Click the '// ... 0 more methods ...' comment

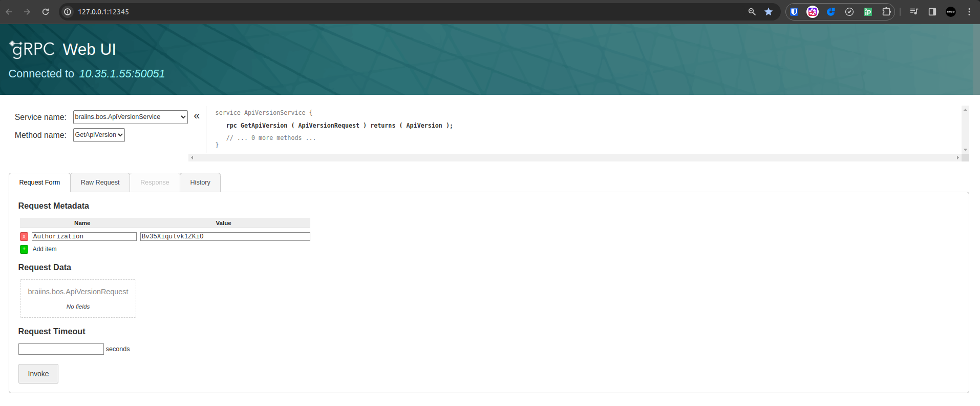pyautogui.click(x=271, y=138)
